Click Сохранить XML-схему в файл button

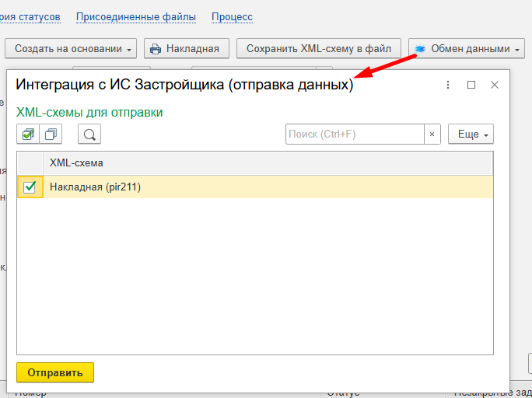click(x=319, y=49)
